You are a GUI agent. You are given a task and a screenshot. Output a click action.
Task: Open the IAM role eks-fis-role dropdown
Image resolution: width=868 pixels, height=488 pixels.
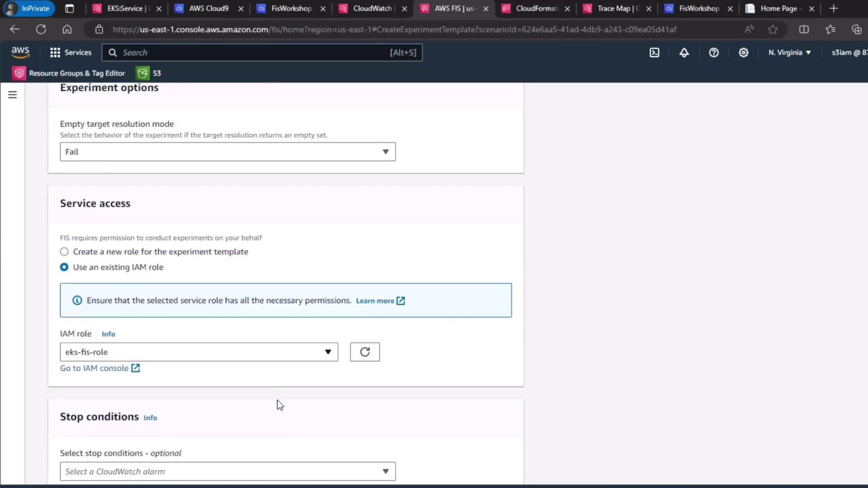(198, 352)
